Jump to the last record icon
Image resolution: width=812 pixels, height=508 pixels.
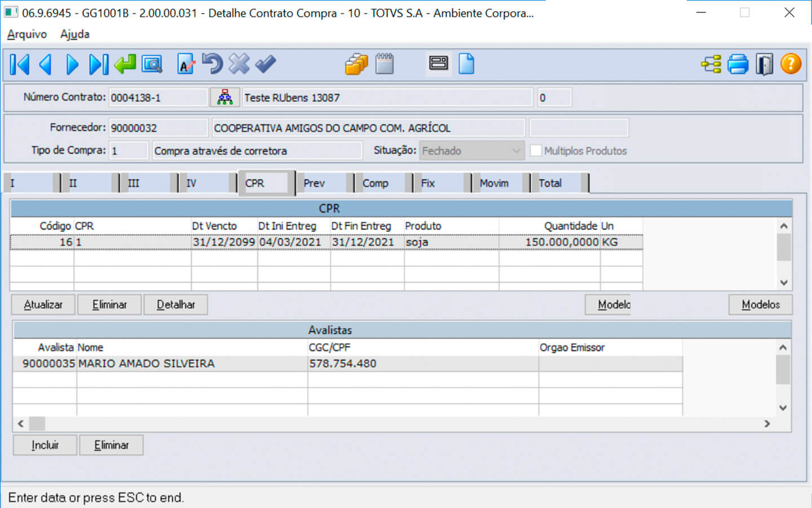(x=98, y=64)
